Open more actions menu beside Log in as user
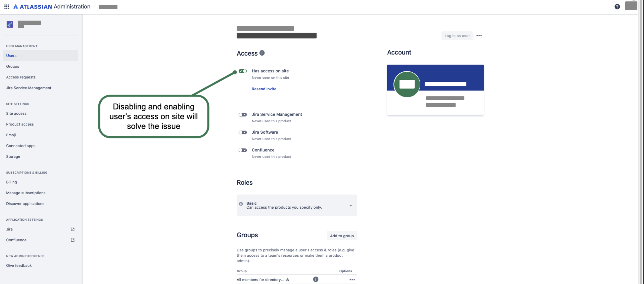 coord(479,35)
